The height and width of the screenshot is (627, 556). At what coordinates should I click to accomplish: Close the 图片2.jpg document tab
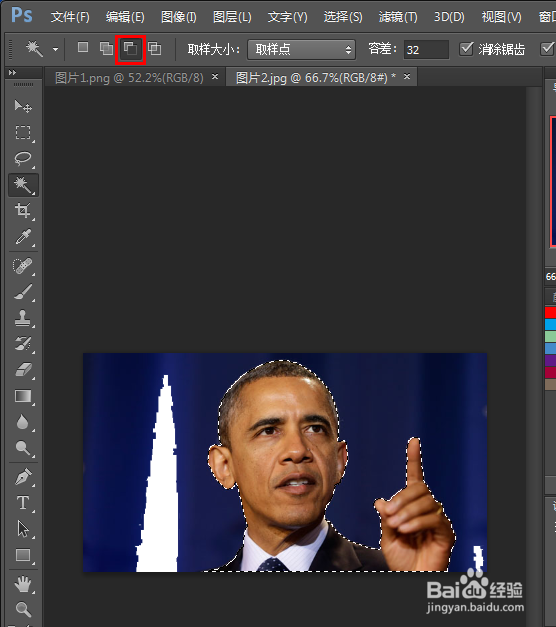coord(407,76)
